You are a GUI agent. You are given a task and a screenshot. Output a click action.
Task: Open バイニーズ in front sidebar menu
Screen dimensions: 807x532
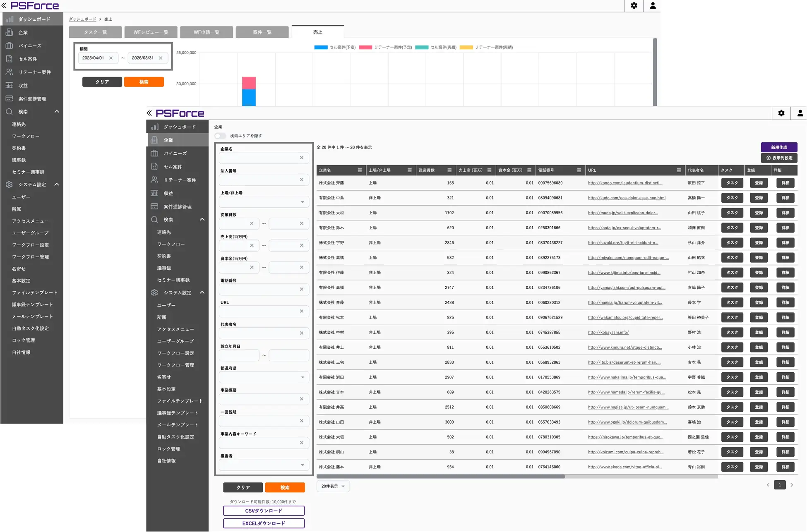pos(175,153)
